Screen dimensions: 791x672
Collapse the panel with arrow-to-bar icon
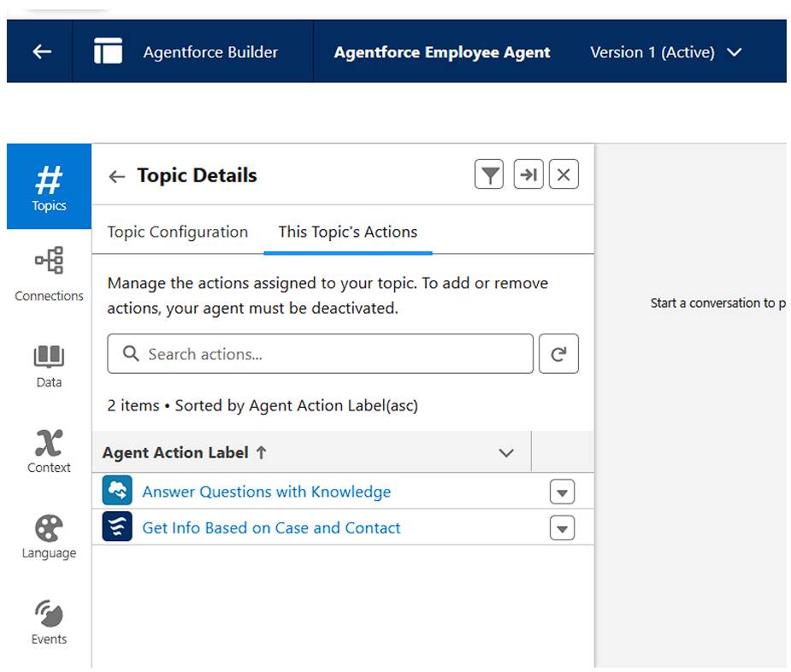(528, 174)
